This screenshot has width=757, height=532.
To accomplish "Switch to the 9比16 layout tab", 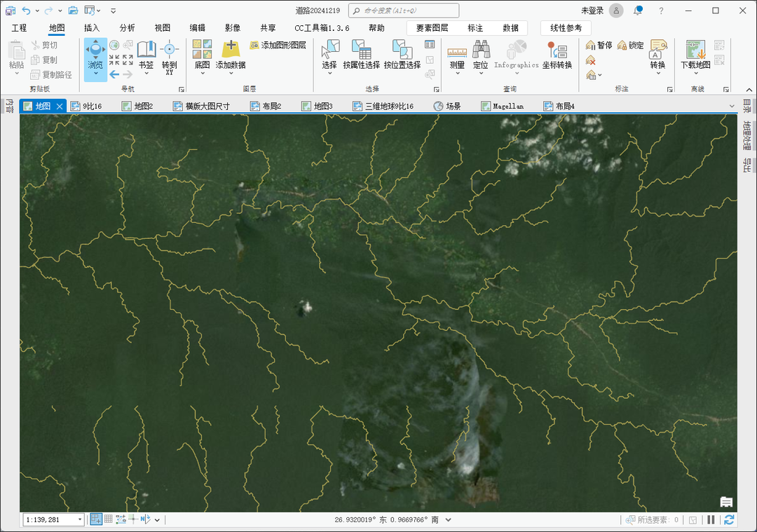I will click(86, 107).
